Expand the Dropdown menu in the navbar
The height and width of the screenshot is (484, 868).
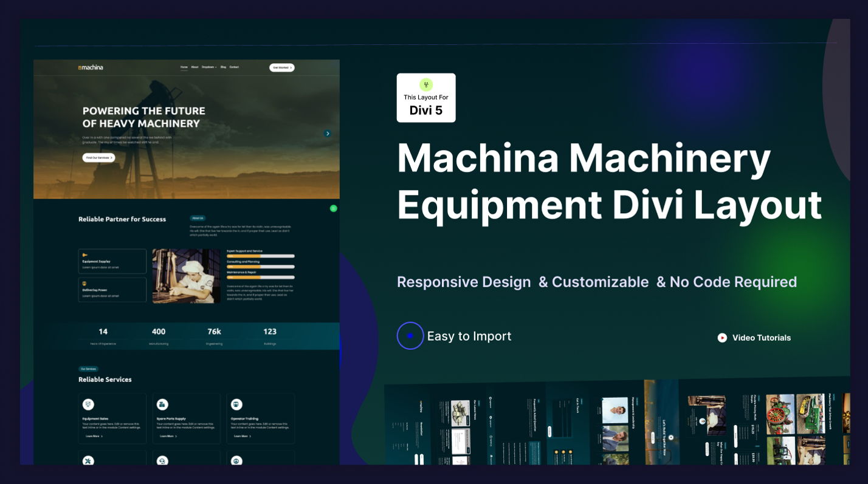[x=209, y=67]
